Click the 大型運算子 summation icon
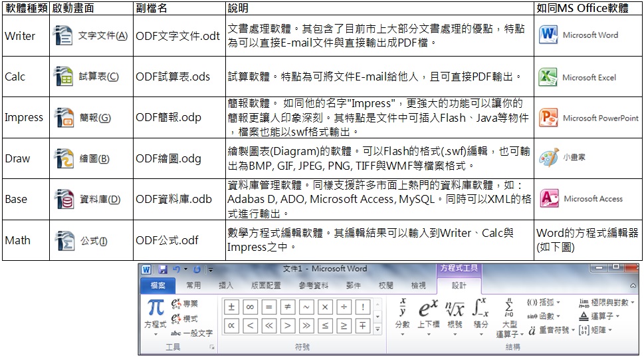The image size is (644, 358). (x=508, y=316)
